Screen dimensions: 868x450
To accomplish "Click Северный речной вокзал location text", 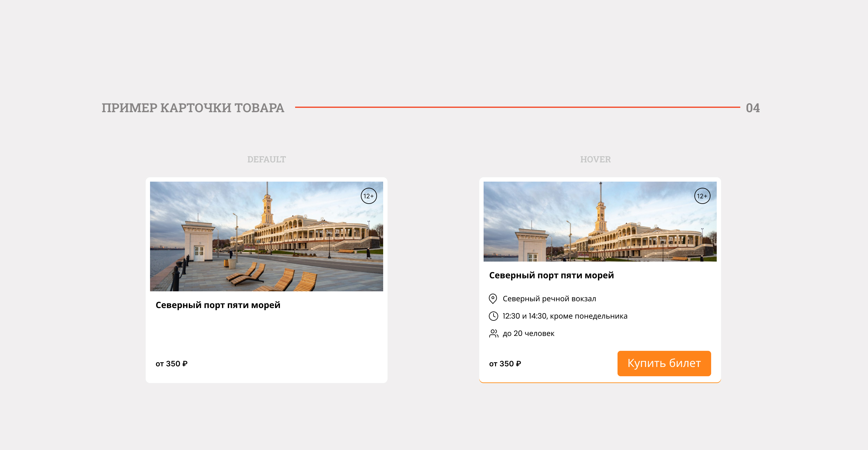I will [x=549, y=299].
